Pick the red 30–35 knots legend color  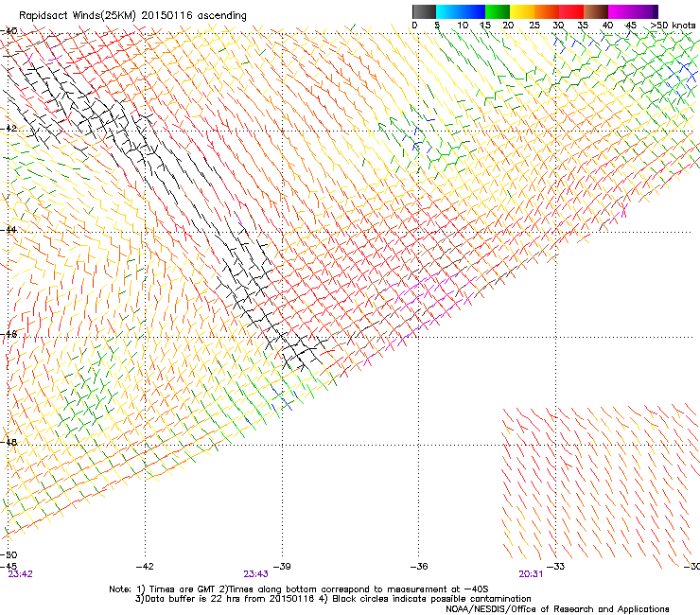(571, 11)
